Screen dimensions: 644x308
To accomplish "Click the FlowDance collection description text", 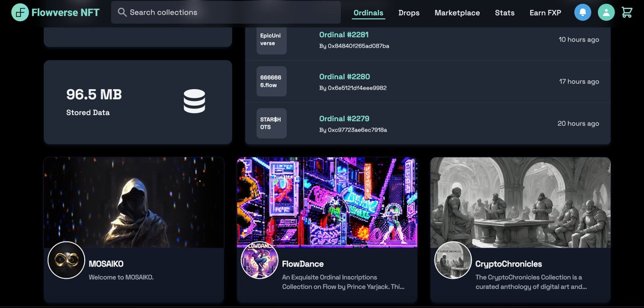I will (343, 282).
